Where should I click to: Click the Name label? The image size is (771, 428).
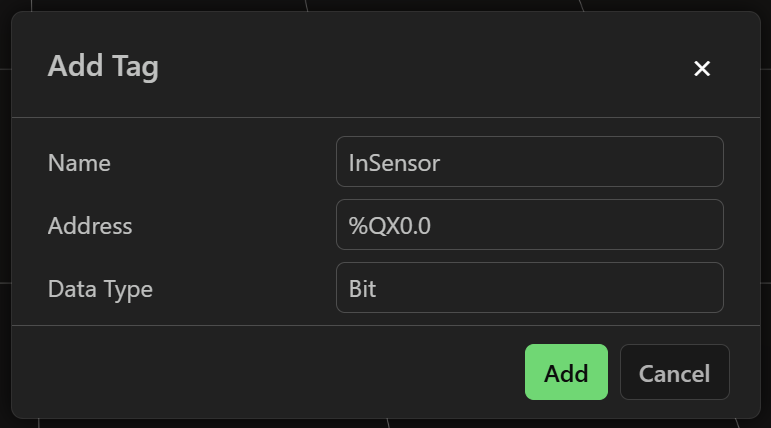[x=79, y=163]
